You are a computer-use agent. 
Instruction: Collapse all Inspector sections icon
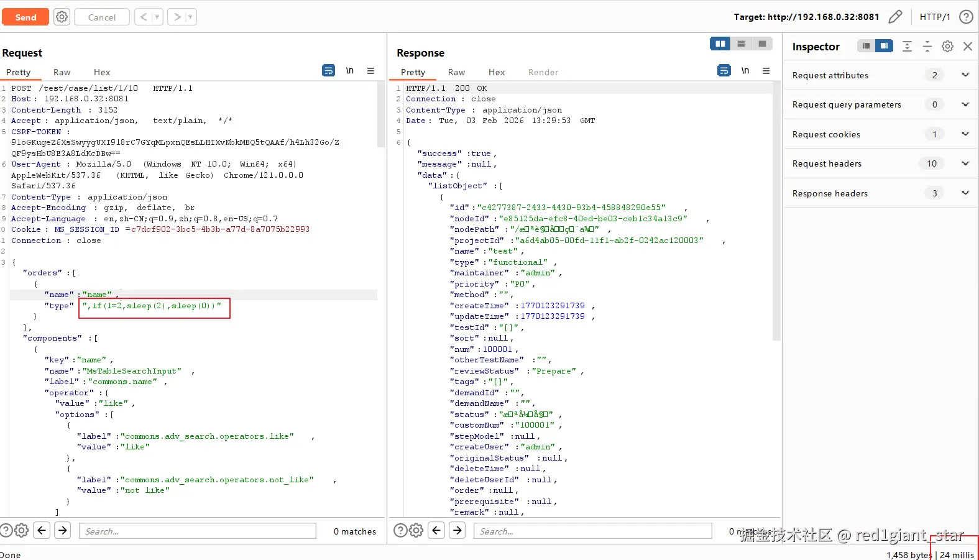tap(927, 46)
